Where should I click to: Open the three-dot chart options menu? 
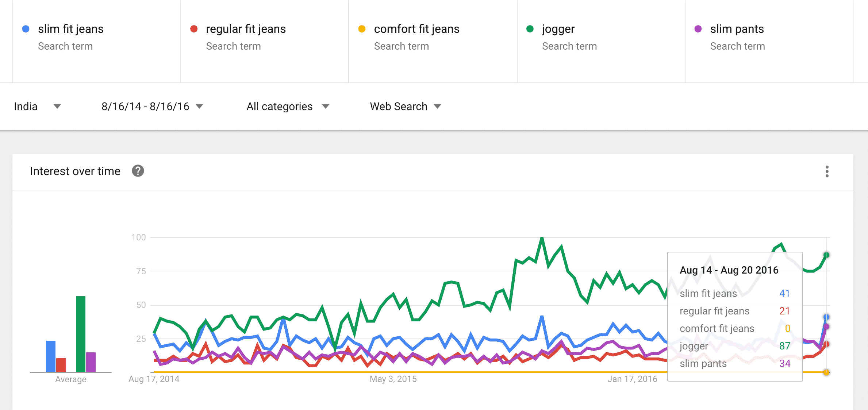click(x=827, y=171)
